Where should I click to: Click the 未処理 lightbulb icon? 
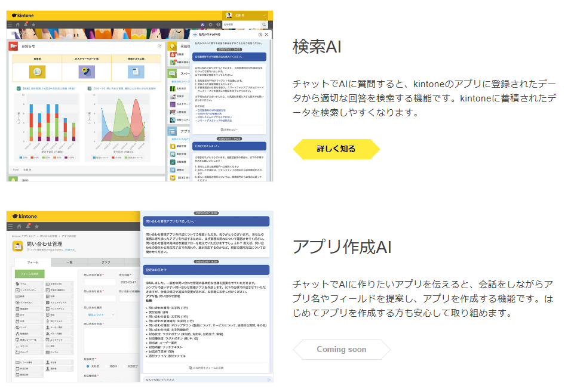pyautogui.click(x=173, y=46)
